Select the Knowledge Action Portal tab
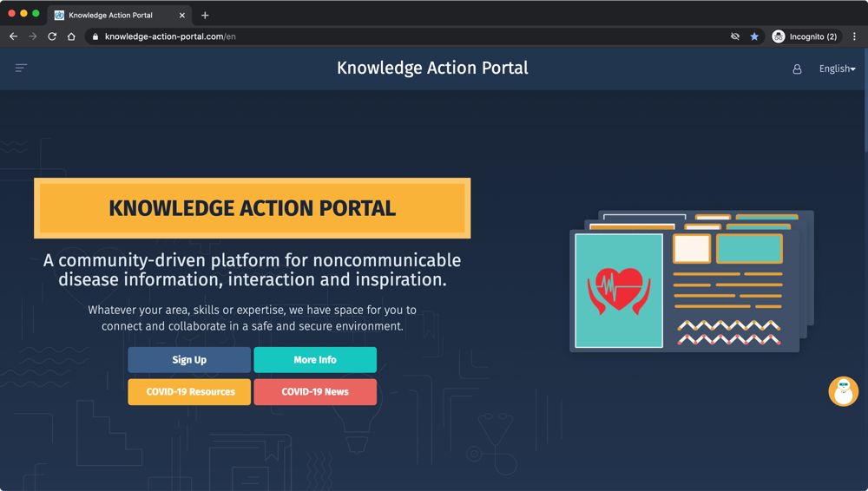Viewport: 868px width, 491px height. [120, 15]
